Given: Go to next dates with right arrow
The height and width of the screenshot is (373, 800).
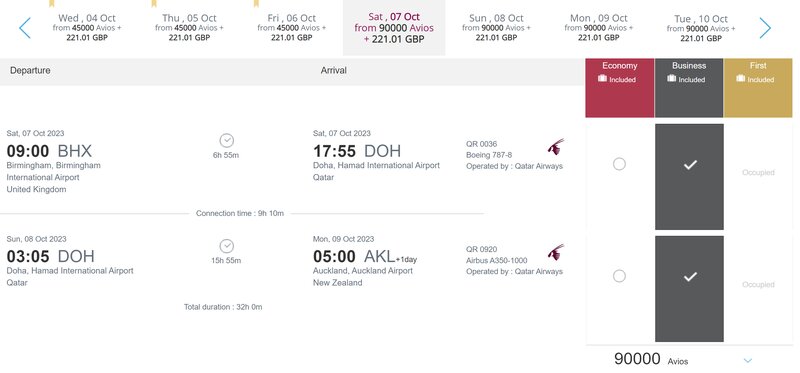Looking at the screenshot, I should 765,28.
